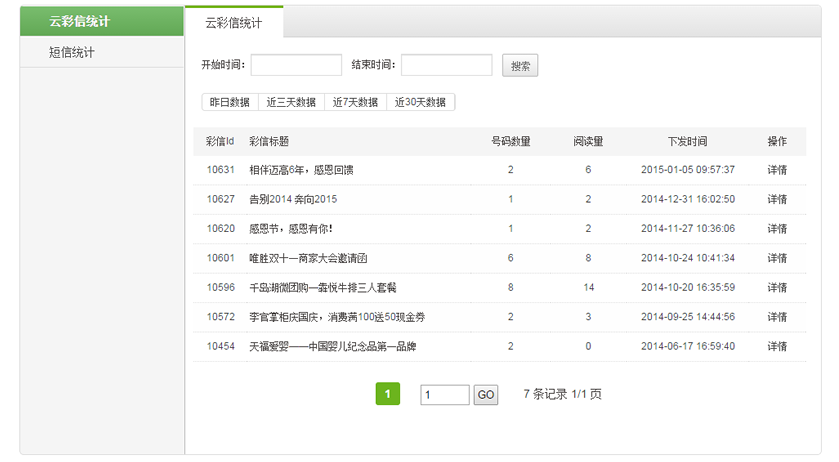Click the green page 1 button

tap(387, 394)
